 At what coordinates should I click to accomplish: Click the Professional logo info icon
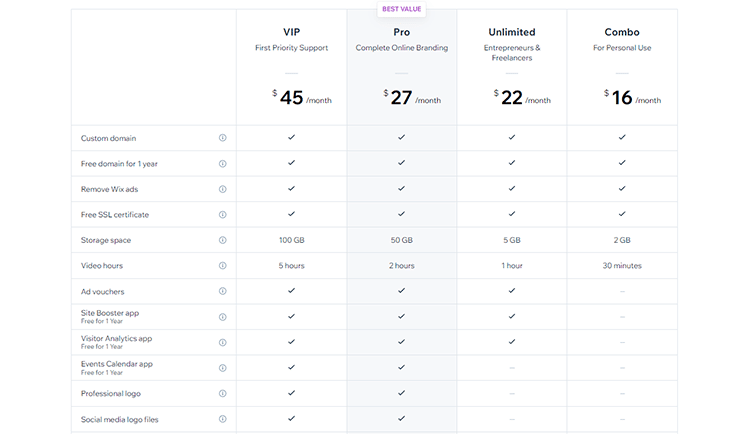tap(222, 393)
